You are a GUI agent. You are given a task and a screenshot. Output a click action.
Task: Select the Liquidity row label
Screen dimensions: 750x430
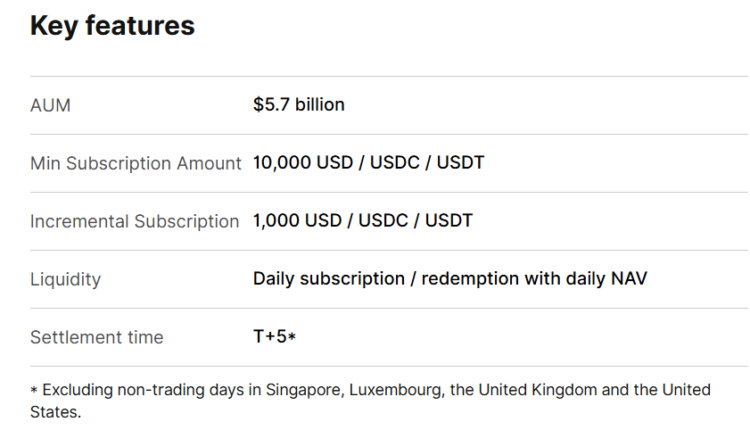pos(65,279)
